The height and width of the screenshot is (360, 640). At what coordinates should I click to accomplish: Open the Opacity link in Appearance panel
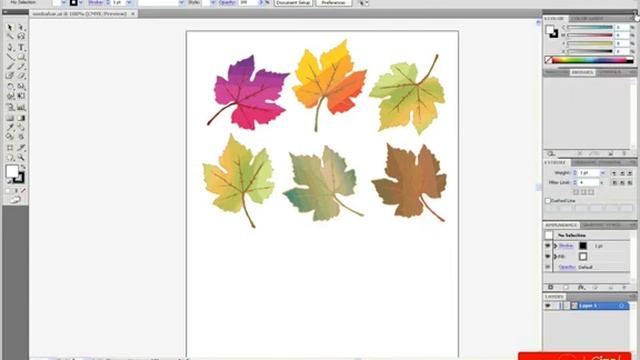[567, 267]
